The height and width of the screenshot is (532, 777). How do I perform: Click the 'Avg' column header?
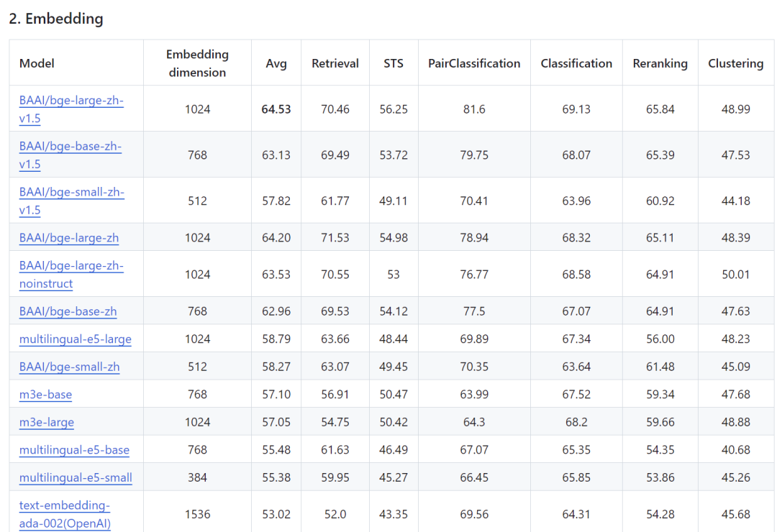(276, 63)
